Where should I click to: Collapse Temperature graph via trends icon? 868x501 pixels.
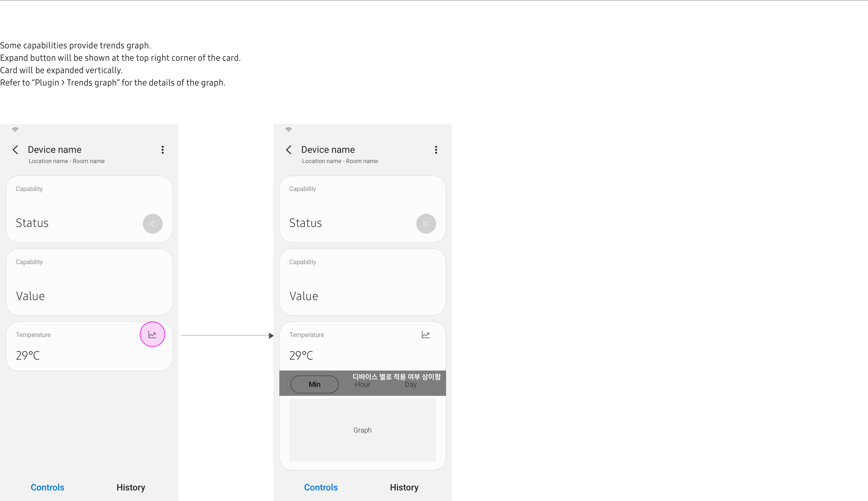pos(426,335)
